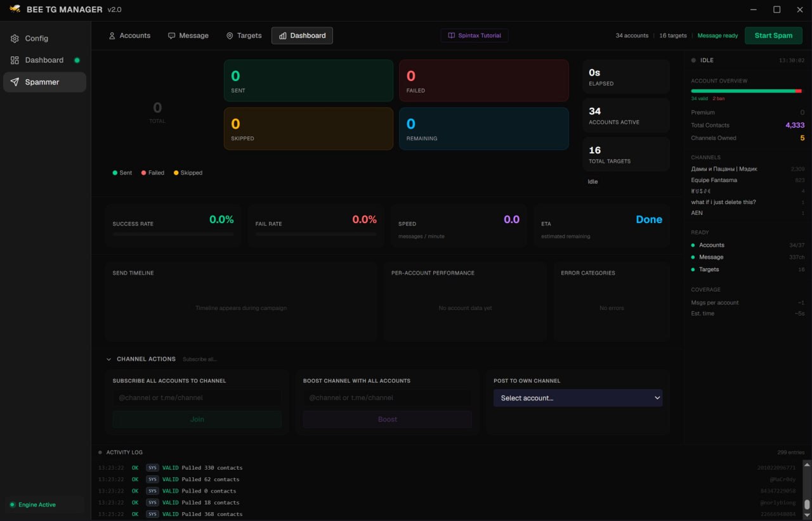The width and height of the screenshot is (812, 521).
Task: Click the "299 entries" log count
Action: coord(790,453)
